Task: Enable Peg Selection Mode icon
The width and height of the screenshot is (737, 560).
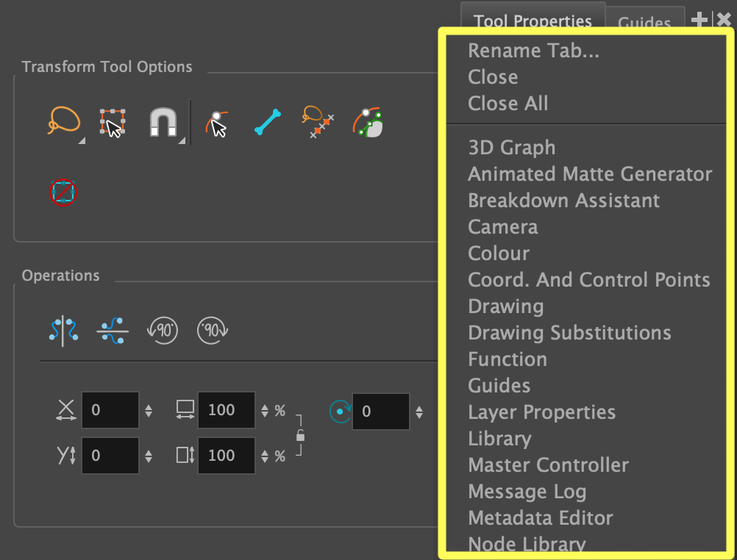Action: (216, 123)
